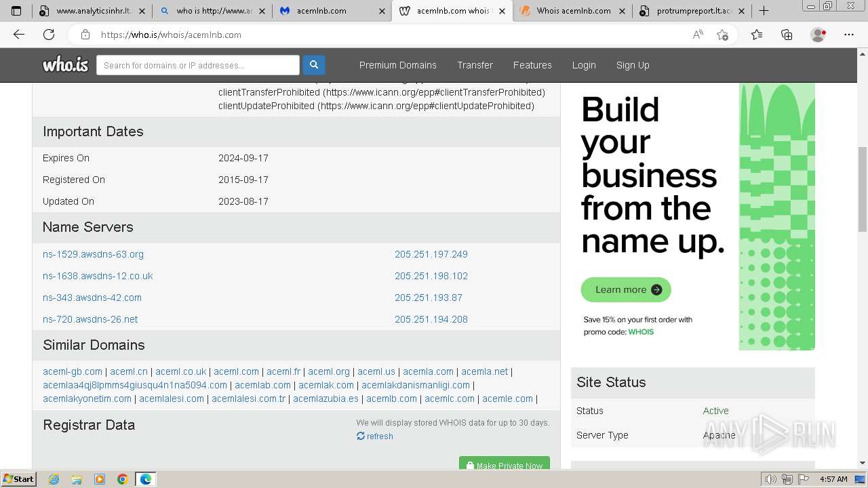Viewport: 868px width, 488px height.
Task: Open Transfer nav item
Action: [x=475, y=65]
